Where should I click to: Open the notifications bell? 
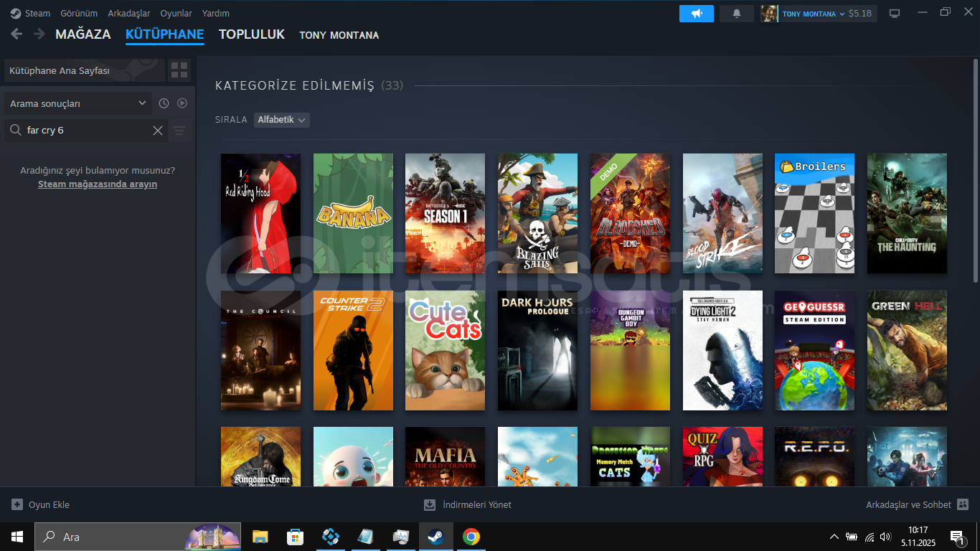tap(736, 14)
